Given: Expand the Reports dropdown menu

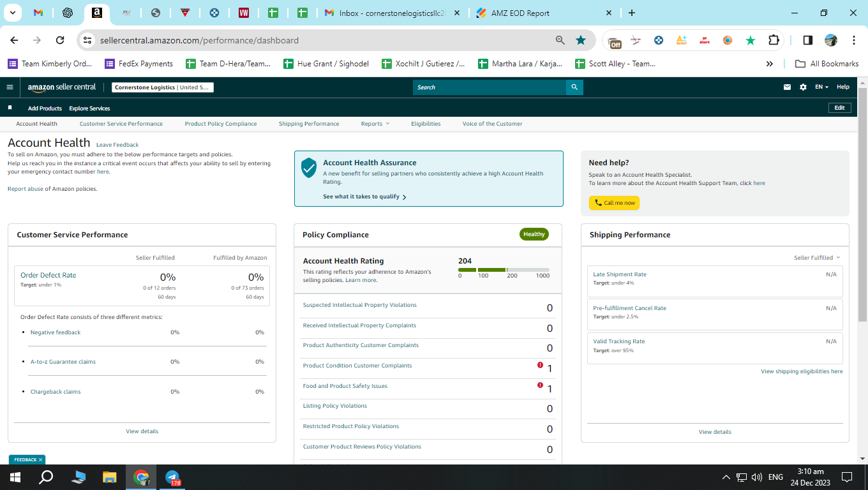Looking at the screenshot, I should coord(375,124).
